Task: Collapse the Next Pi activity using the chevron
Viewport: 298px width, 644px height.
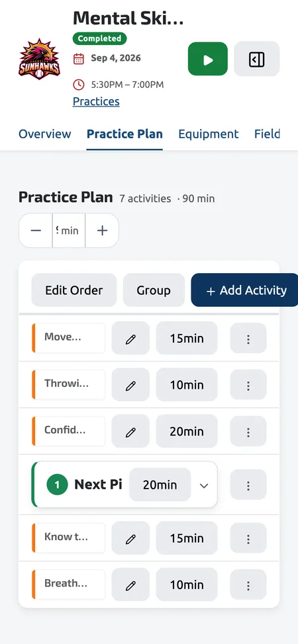Action: tap(204, 485)
